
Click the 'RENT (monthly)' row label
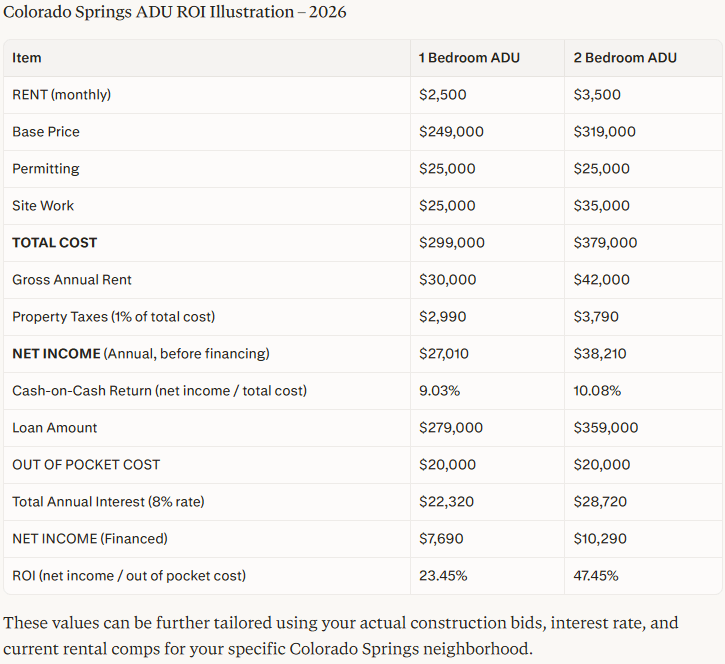(61, 95)
